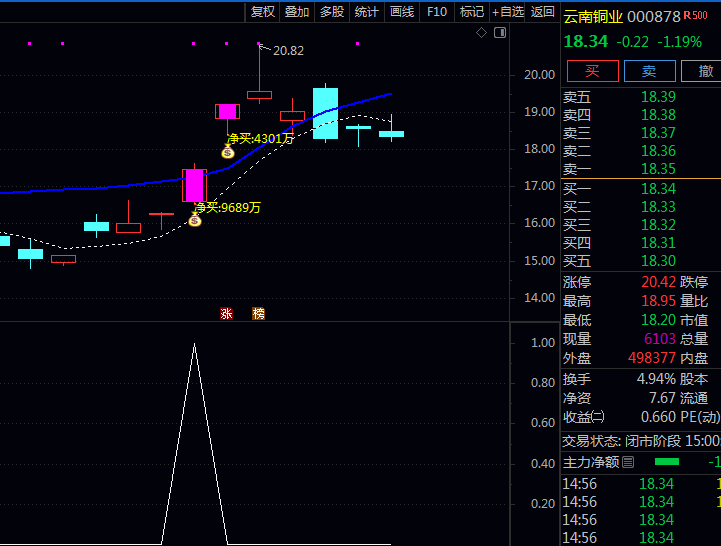Click the 最高 high value 18.95

click(x=658, y=301)
